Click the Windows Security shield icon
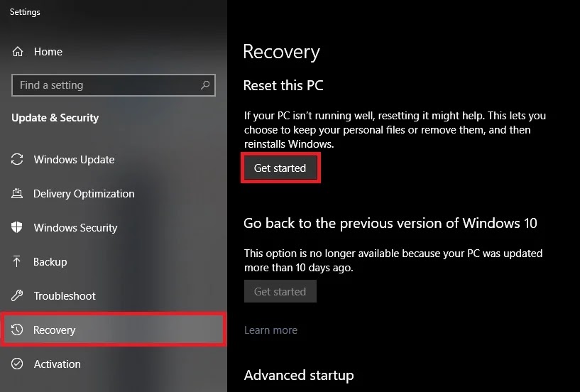The height and width of the screenshot is (392, 580). [x=17, y=227]
